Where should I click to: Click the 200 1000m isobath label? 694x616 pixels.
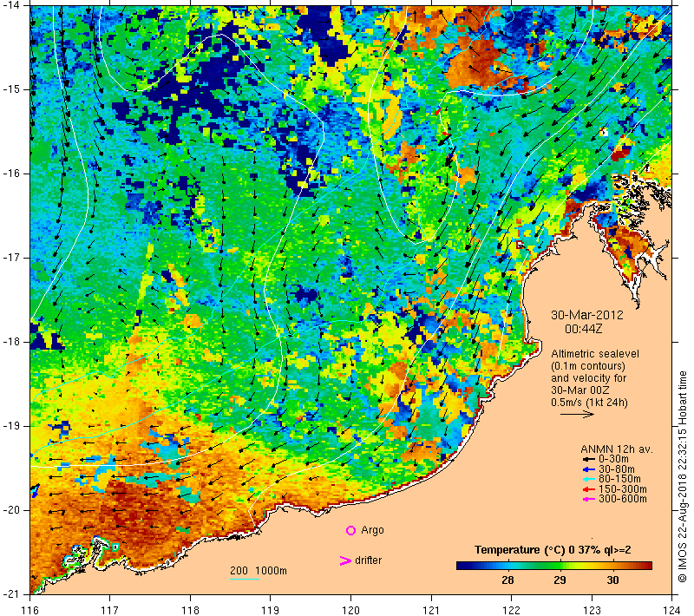tap(258, 571)
